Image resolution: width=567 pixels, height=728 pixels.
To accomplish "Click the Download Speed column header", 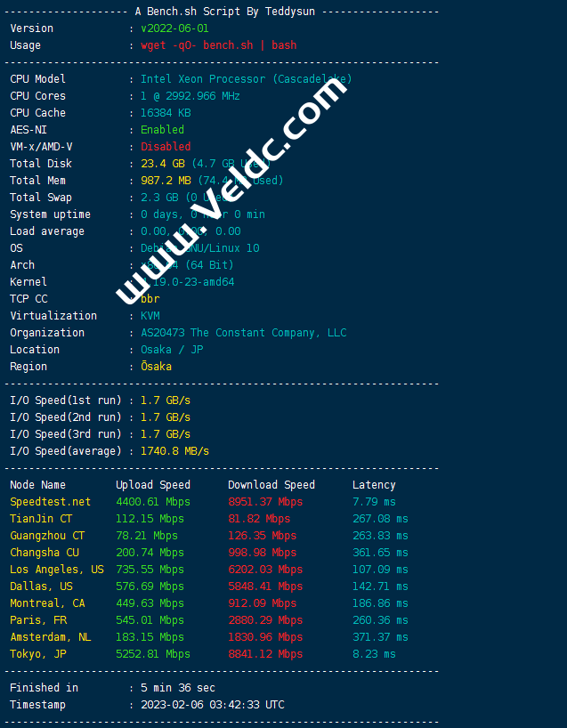I will 271,485.
